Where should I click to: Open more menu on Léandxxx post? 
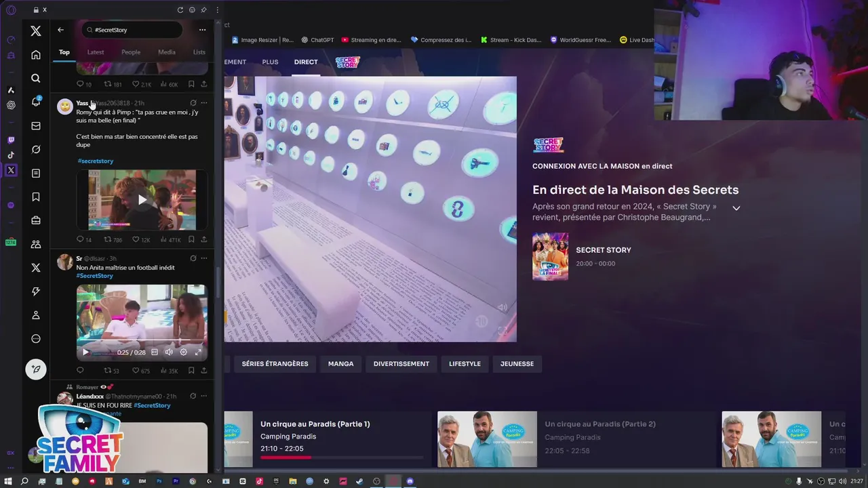pyautogui.click(x=204, y=396)
